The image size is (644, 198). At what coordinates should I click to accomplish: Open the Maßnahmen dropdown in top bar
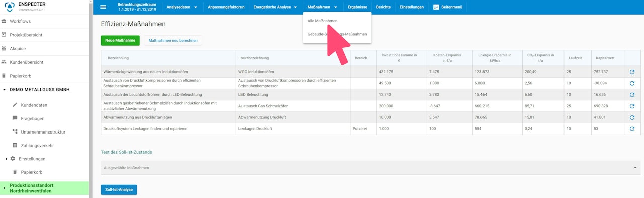[323, 7]
